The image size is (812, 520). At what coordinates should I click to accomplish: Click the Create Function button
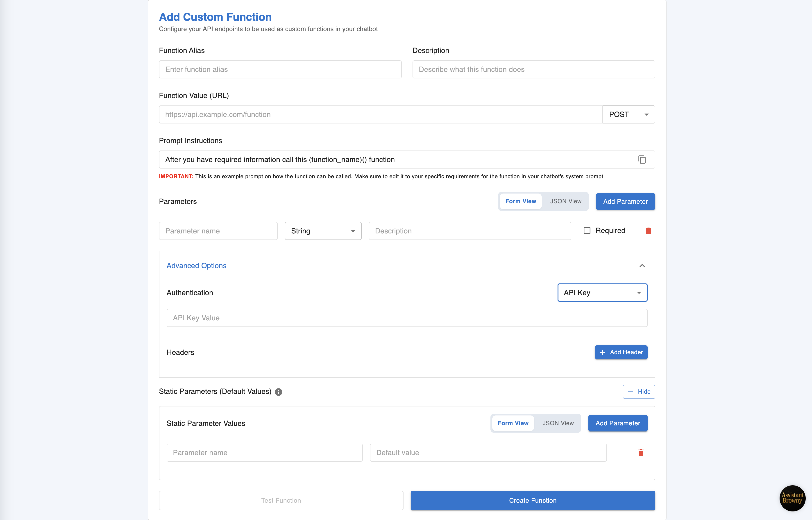[533, 500]
